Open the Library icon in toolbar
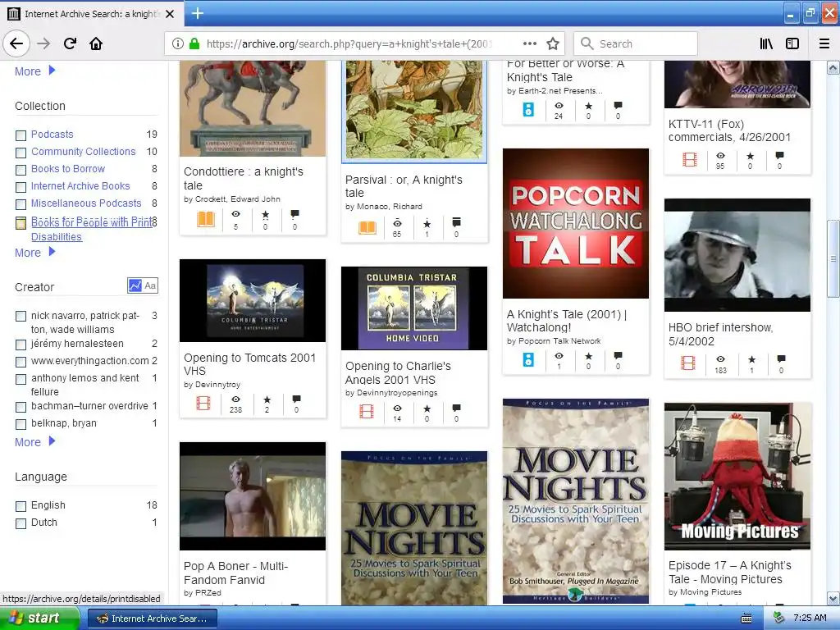Screen dimensions: 840x630 pos(766,43)
